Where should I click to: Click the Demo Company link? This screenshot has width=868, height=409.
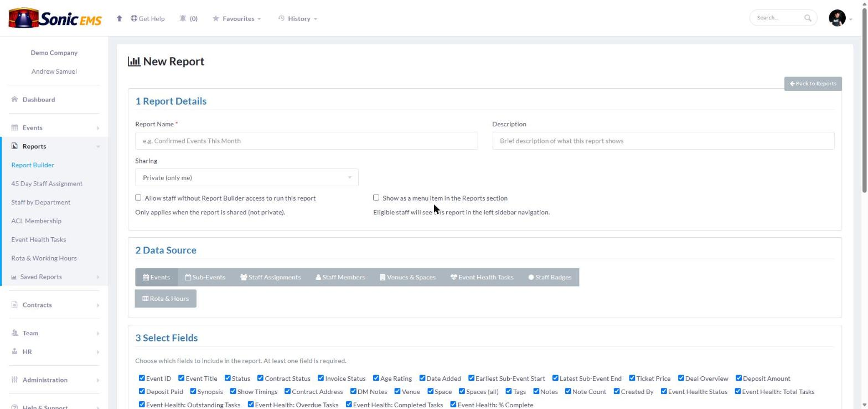pyautogui.click(x=54, y=53)
